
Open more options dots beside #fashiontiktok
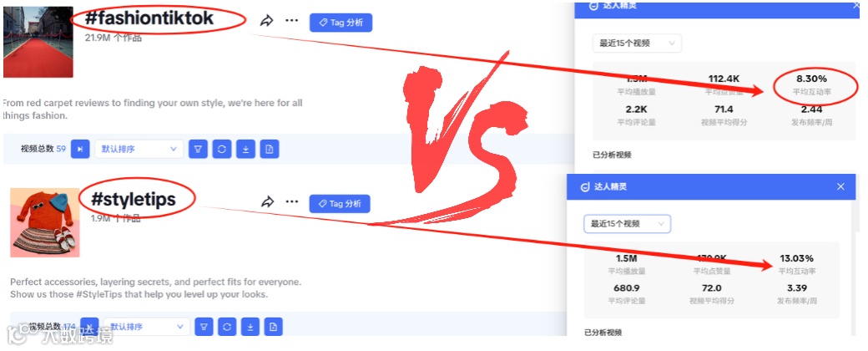click(x=292, y=21)
